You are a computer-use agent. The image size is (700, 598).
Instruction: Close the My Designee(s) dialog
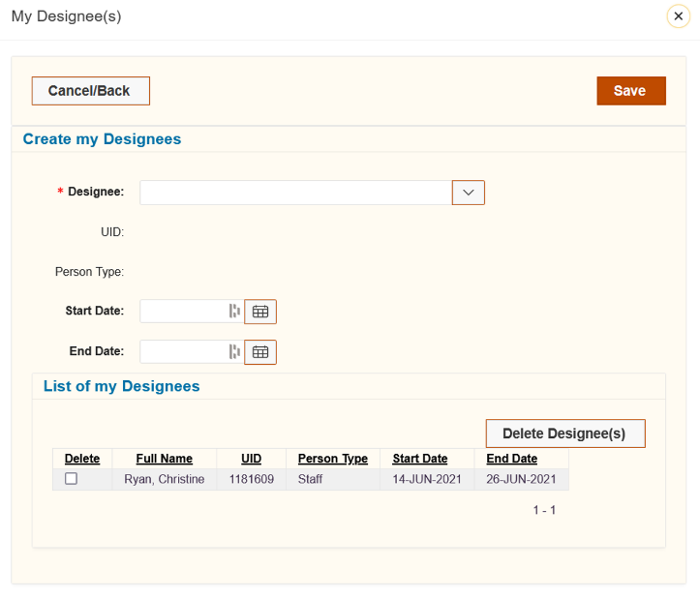pyautogui.click(x=678, y=16)
